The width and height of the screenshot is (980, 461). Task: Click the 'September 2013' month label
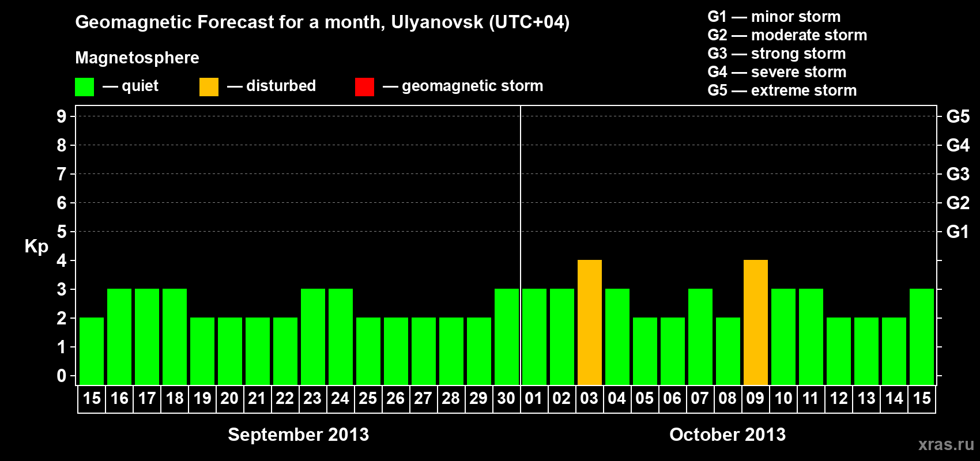tap(299, 434)
